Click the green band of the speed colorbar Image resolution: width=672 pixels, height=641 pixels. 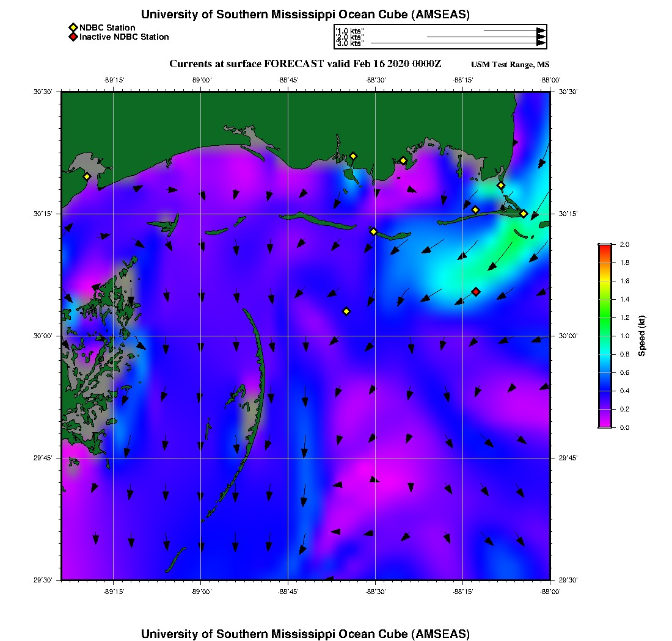point(605,317)
